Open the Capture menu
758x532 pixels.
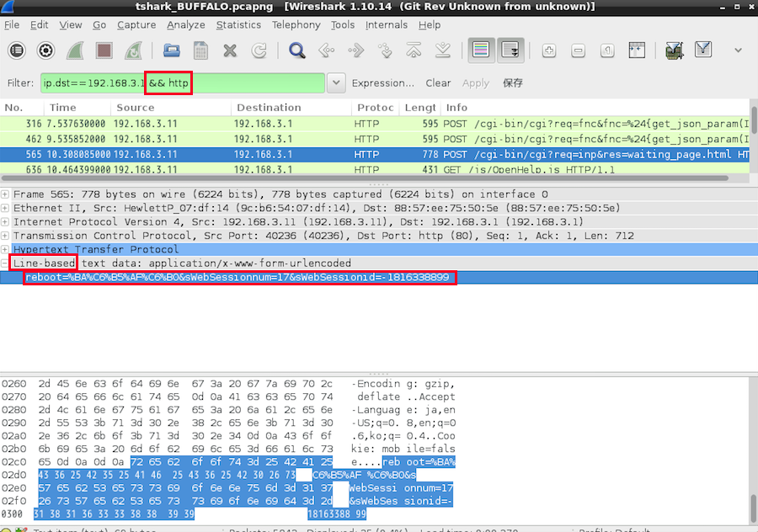point(136,24)
